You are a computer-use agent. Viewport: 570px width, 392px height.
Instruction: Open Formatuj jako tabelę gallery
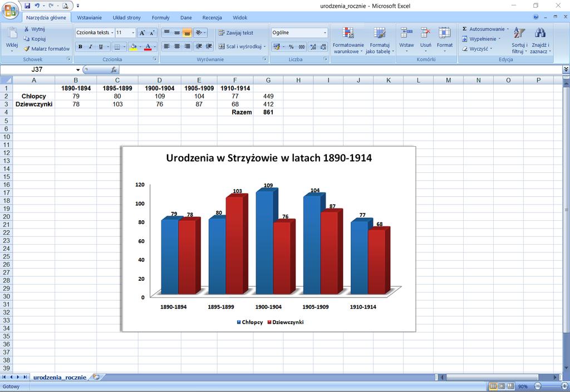pos(380,40)
